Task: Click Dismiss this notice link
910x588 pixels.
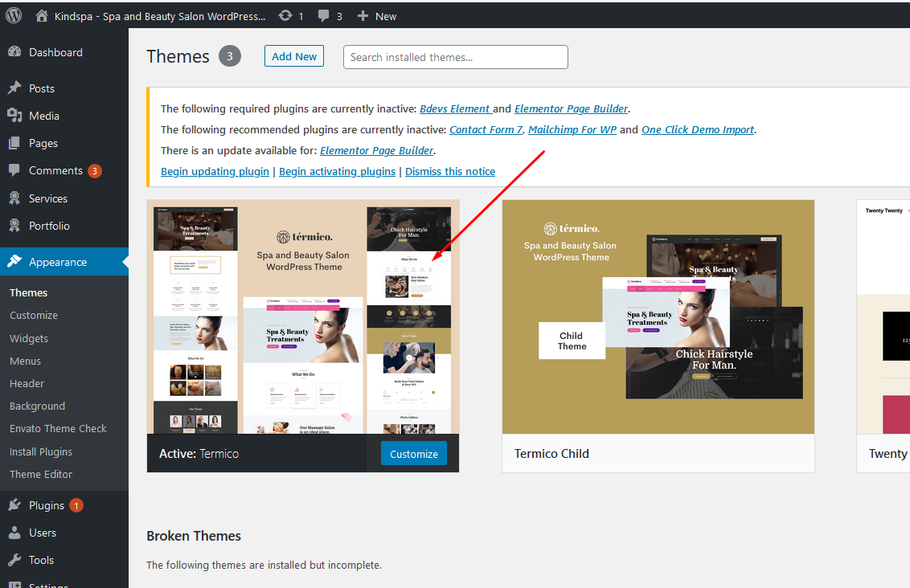Action: (x=450, y=171)
